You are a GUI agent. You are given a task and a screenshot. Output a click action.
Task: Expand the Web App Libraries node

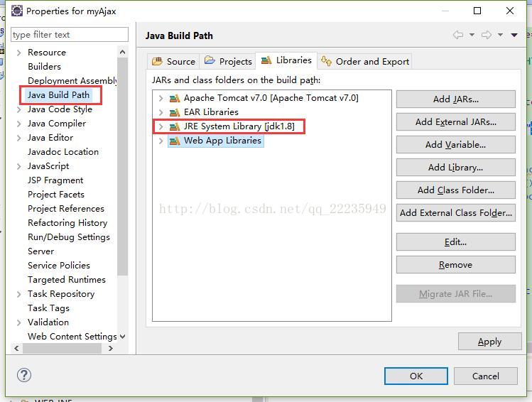pos(161,141)
